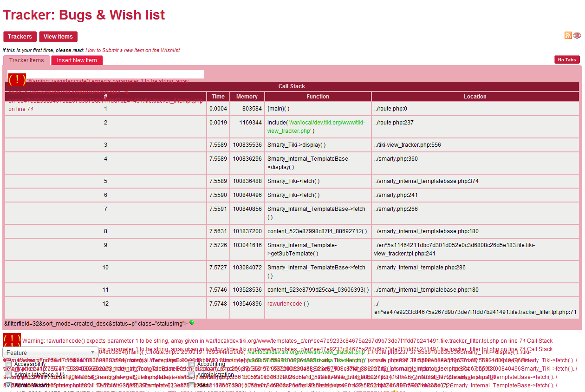
Task: Select Smarty_Internal_Template->getSubTemplate( ) cell
Action: pyautogui.click(x=318, y=249)
